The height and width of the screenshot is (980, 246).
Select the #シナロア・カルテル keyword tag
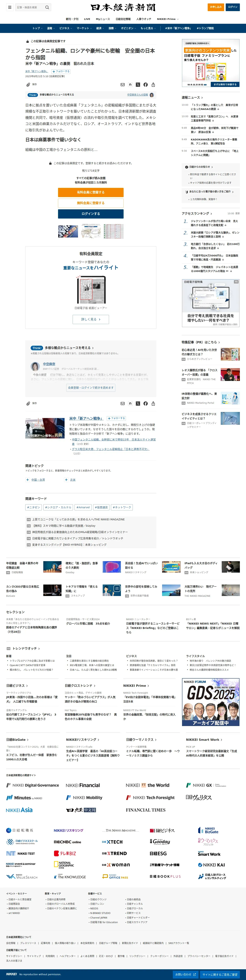pos(58,507)
